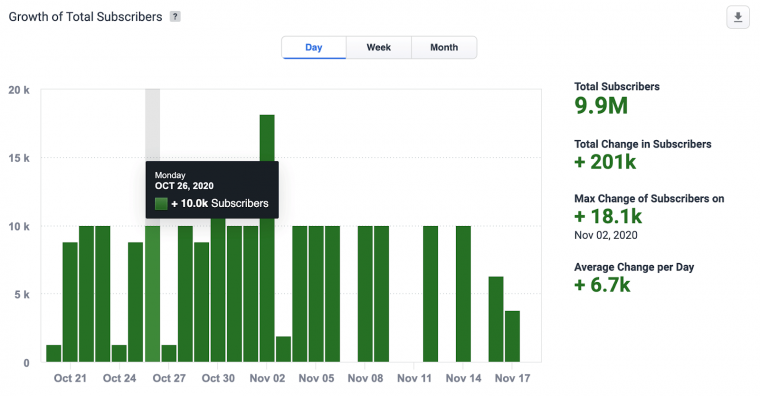Open the help question mark icon

175,16
